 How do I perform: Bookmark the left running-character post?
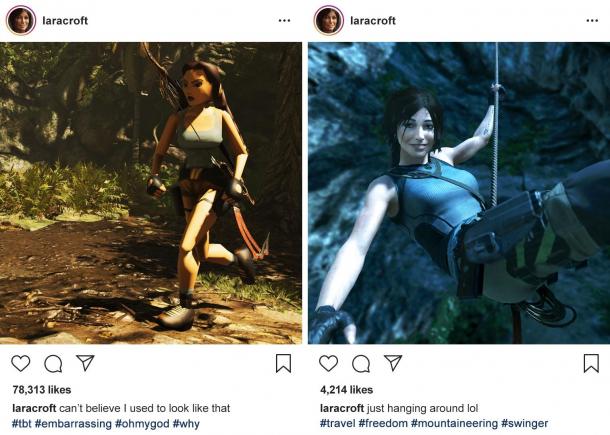[283, 363]
